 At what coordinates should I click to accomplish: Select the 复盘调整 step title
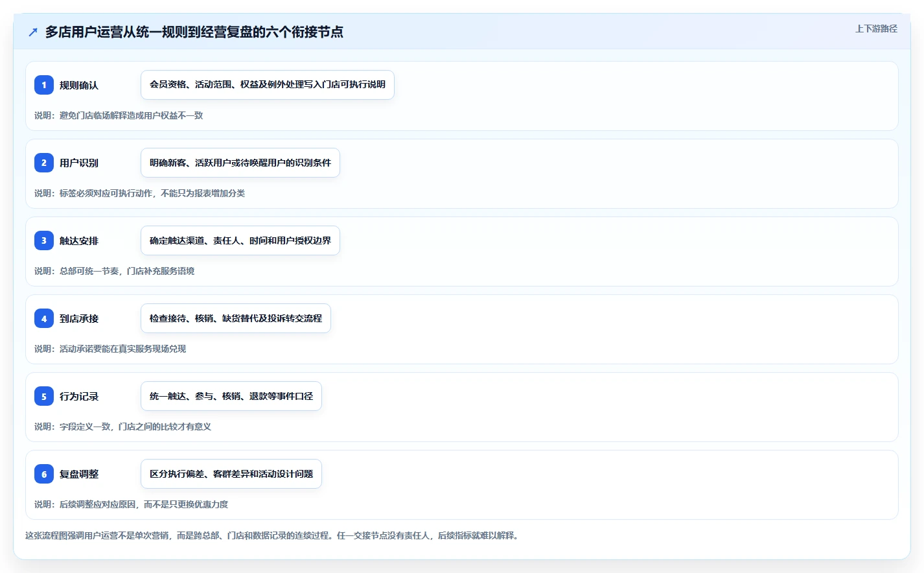coord(79,474)
